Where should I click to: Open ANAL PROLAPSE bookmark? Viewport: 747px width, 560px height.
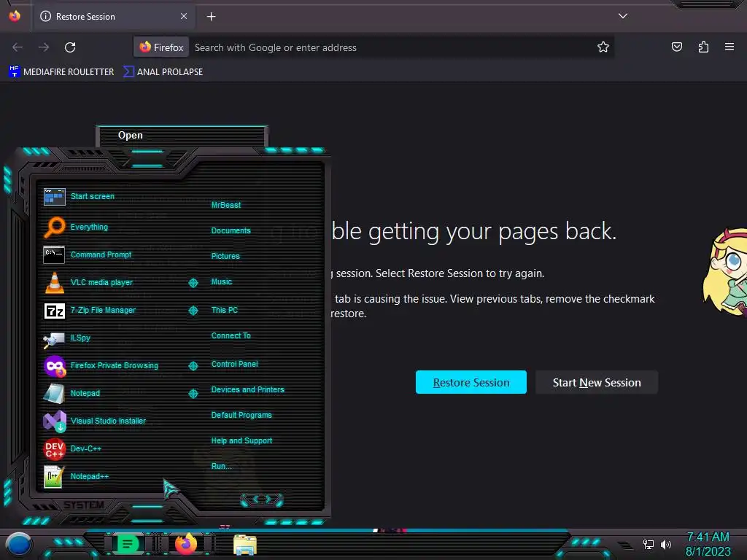163,72
